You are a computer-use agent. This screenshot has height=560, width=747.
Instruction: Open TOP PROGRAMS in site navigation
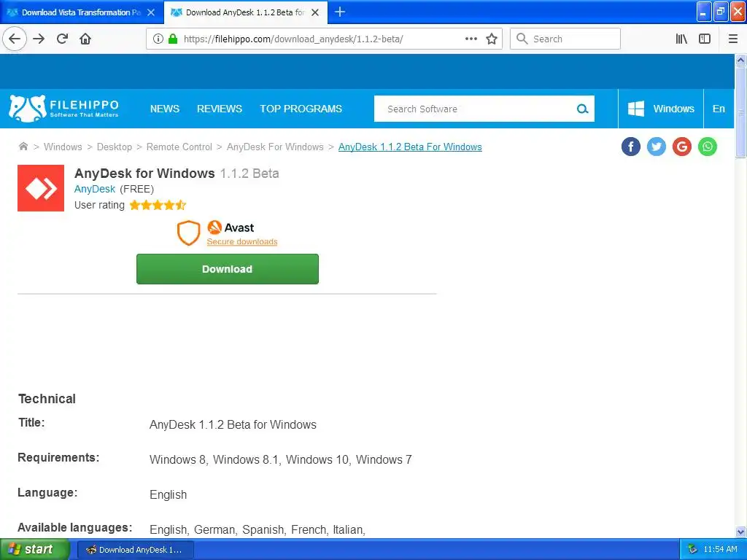301,109
